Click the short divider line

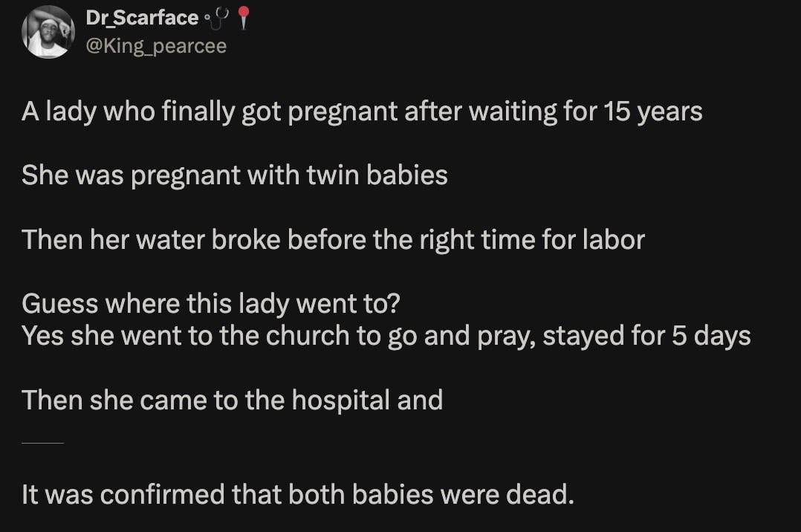(x=43, y=443)
